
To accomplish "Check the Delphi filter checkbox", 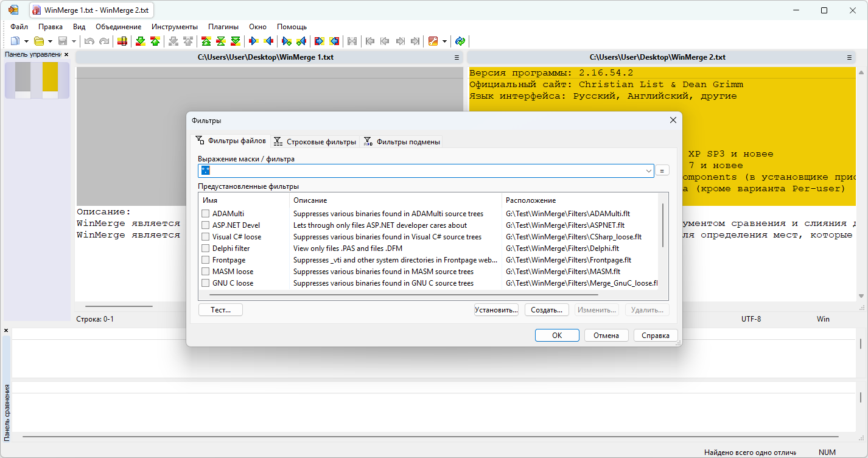I will (206, 248).
